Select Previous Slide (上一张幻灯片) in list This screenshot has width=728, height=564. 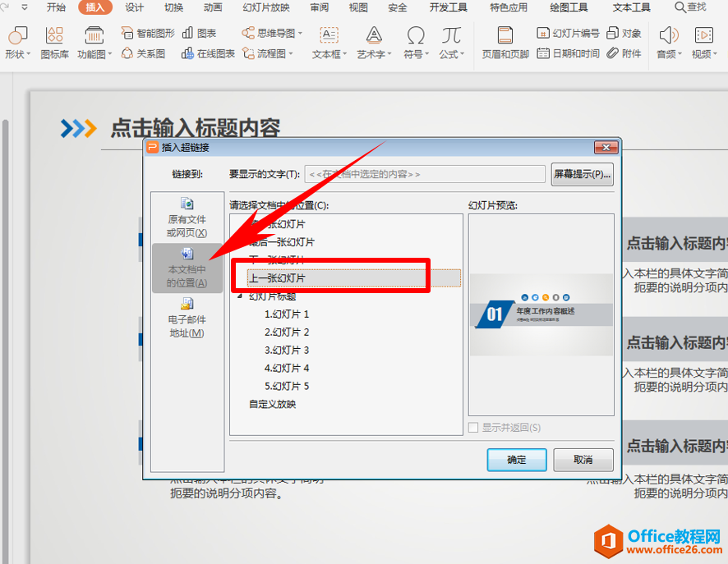click(x=354, y=278)
